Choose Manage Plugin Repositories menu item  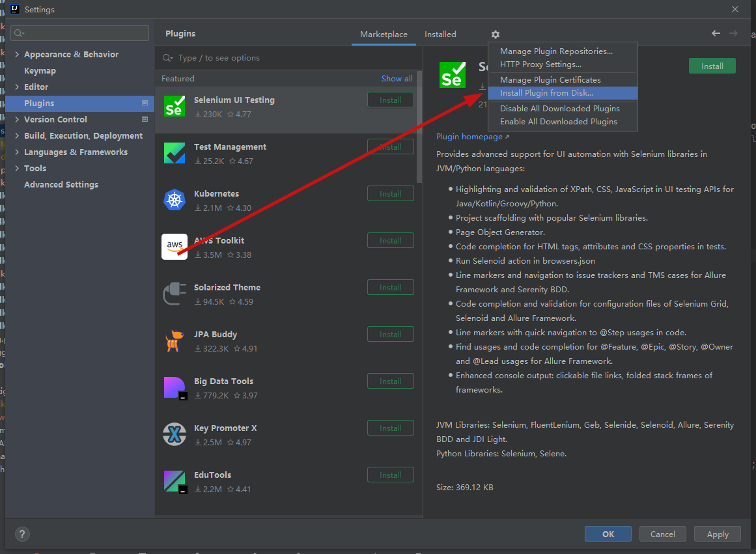tap(563, 51)
